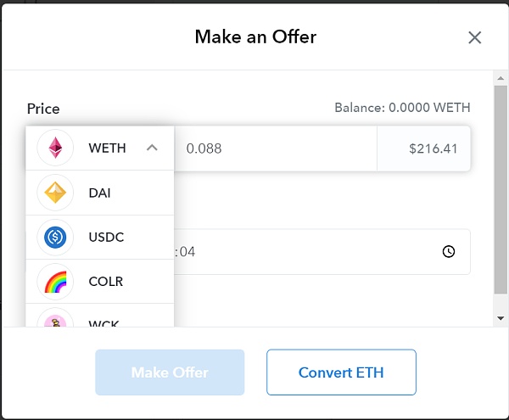Click the yellow DAI token icon
509x420 pixels.
point(55,193)
